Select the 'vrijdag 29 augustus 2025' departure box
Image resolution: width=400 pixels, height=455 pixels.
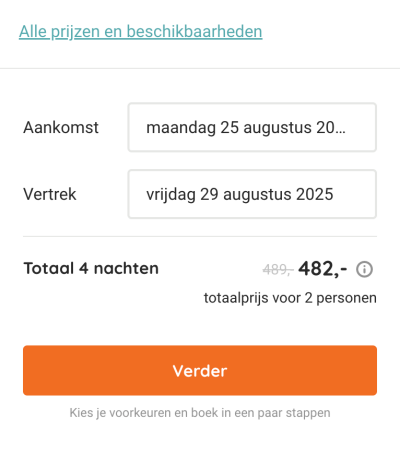click(252, 194)
